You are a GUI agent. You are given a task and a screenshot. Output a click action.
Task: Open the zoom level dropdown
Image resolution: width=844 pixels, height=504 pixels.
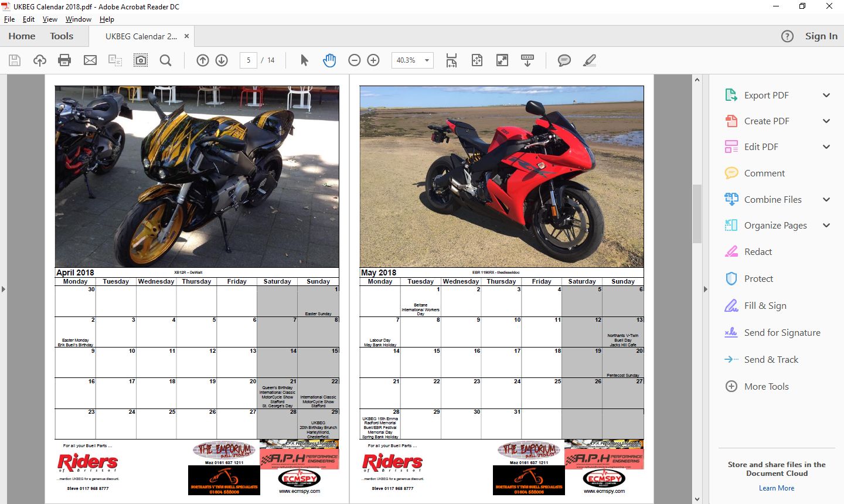[427, 60]
